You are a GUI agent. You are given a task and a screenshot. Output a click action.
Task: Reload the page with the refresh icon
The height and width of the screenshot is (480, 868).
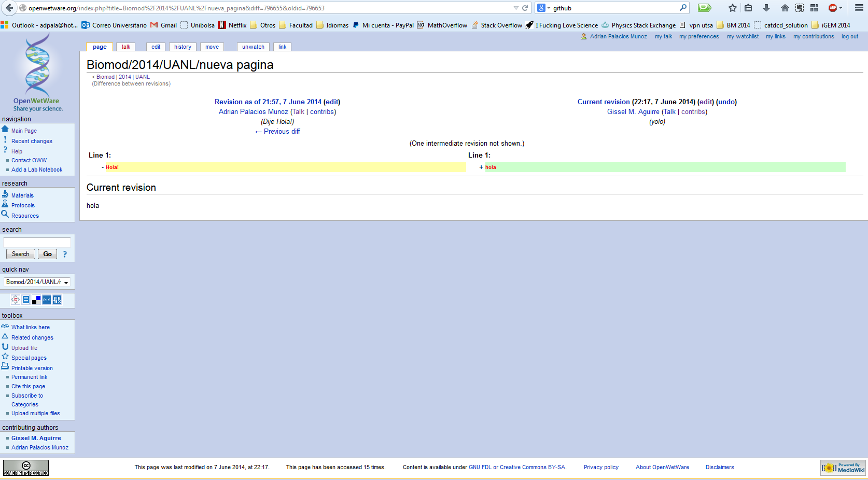point(525,8)
